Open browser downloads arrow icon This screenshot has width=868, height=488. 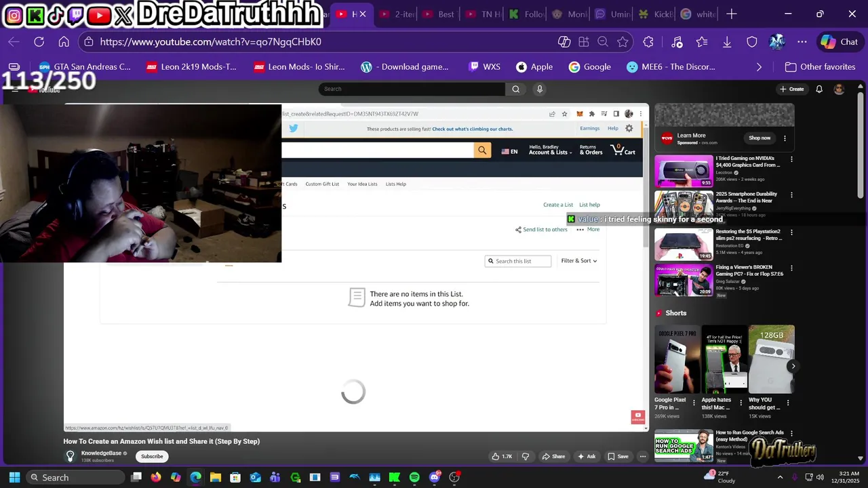[x=727, y=42]
